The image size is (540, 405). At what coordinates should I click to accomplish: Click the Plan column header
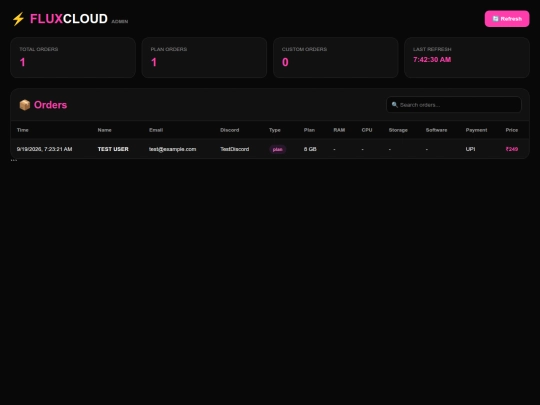click(309, 130)
